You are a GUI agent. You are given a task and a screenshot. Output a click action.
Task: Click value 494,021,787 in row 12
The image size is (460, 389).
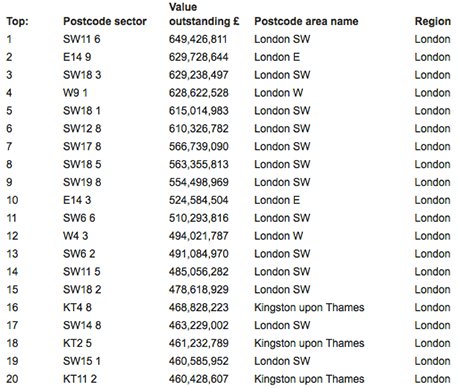point(198,236)
